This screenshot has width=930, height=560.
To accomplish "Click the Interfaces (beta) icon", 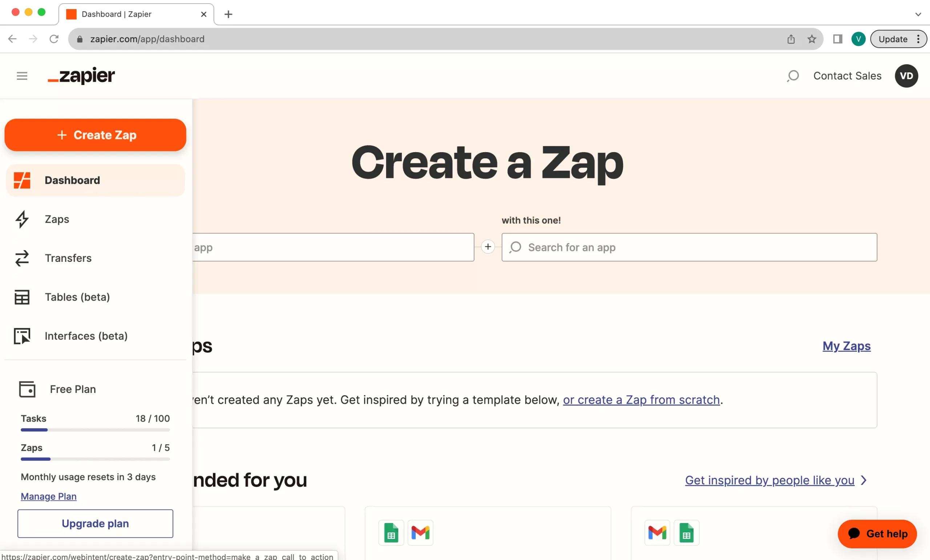I will coord(22,336).
